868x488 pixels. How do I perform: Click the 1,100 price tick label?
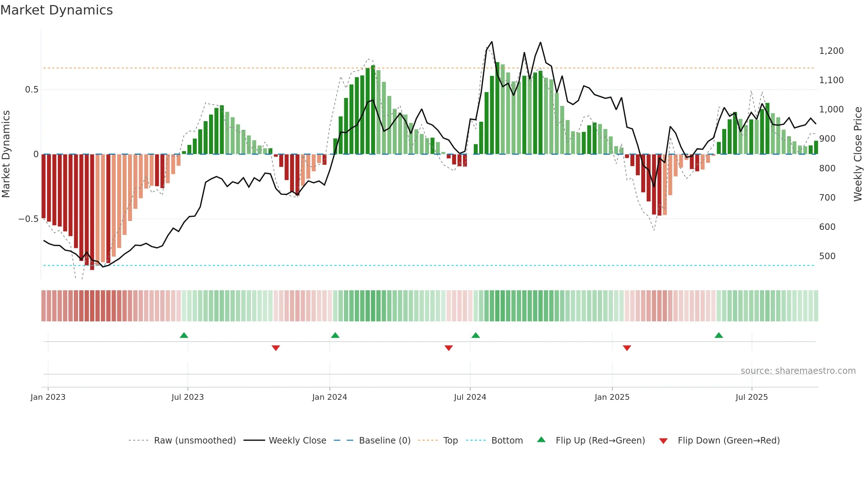(x=831, y=80)
